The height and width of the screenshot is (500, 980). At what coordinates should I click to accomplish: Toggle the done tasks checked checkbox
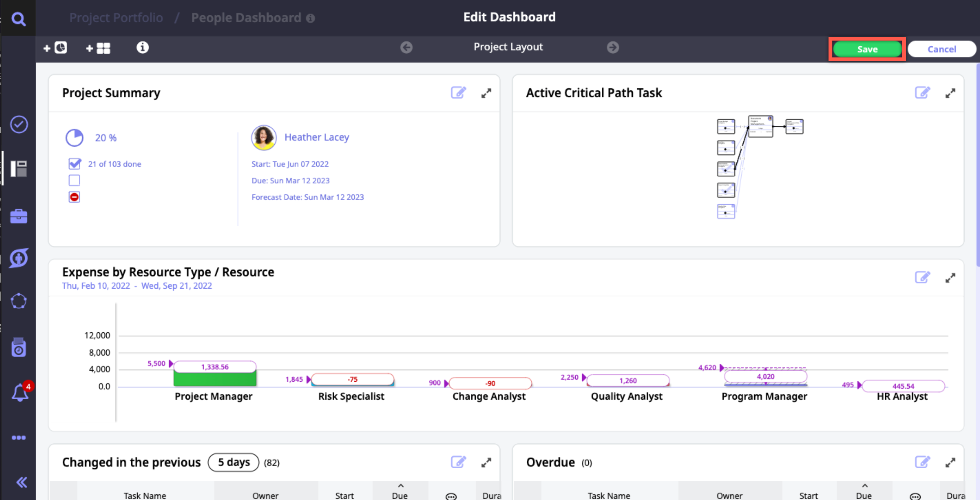coord(74,164)
